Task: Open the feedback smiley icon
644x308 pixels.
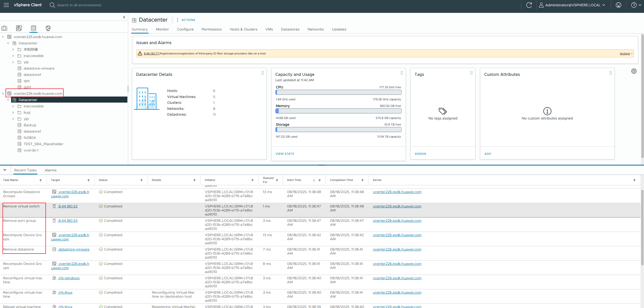Action: (x=619, y=5)
